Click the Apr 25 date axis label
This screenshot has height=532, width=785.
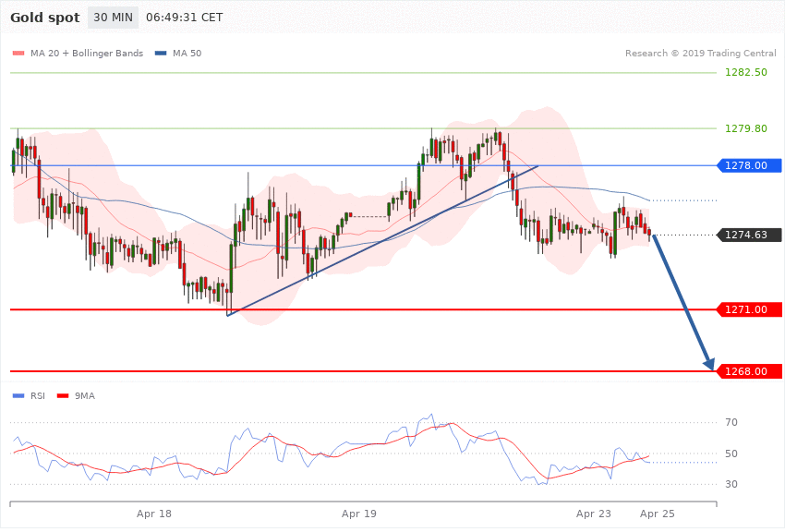[658, 514]
